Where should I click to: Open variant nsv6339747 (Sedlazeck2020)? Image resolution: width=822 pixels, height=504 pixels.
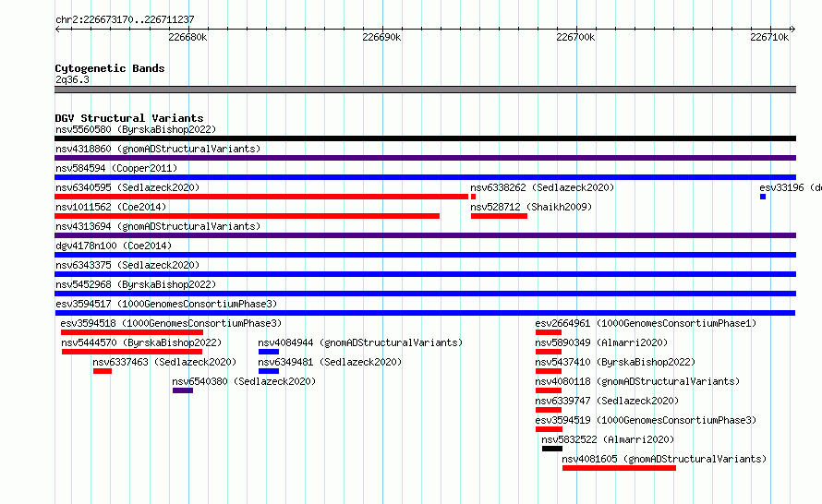point(607,401)
